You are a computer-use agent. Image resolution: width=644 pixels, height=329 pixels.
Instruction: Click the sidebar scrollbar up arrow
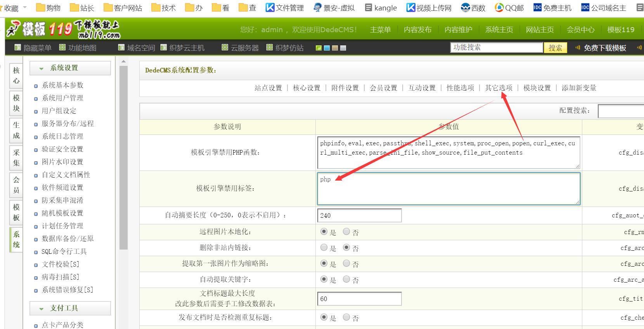click(123, 62)
